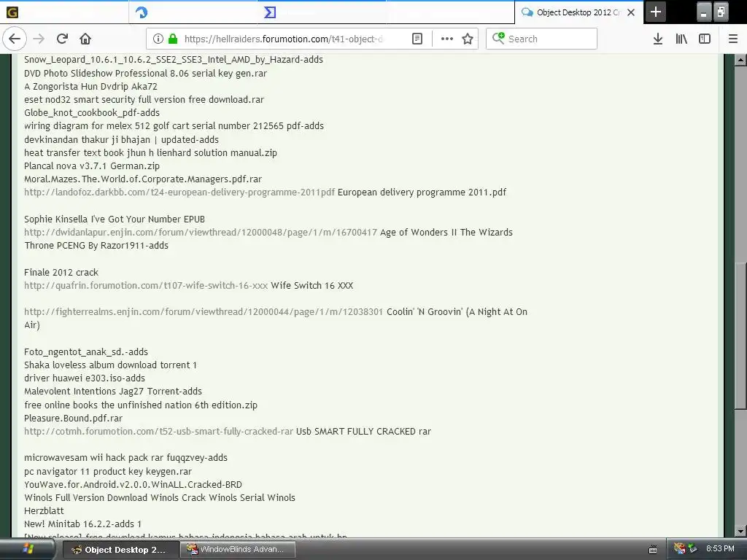Switch to the second tab with blue swirl icon

(193, 12)
